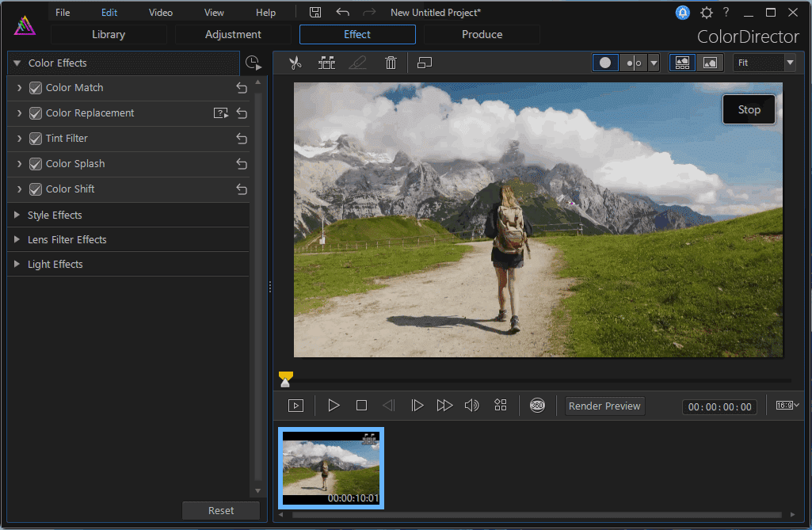812x530 pixels.
Task: Switch to the Library tab
Action: pyautogui.click(x=109, y=35)
